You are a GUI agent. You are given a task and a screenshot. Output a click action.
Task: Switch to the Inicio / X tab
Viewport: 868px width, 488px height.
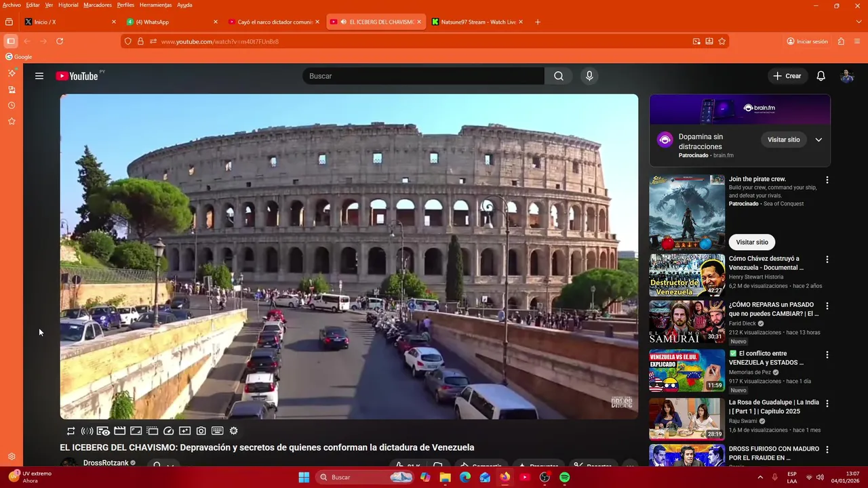[x=70, y=22]
